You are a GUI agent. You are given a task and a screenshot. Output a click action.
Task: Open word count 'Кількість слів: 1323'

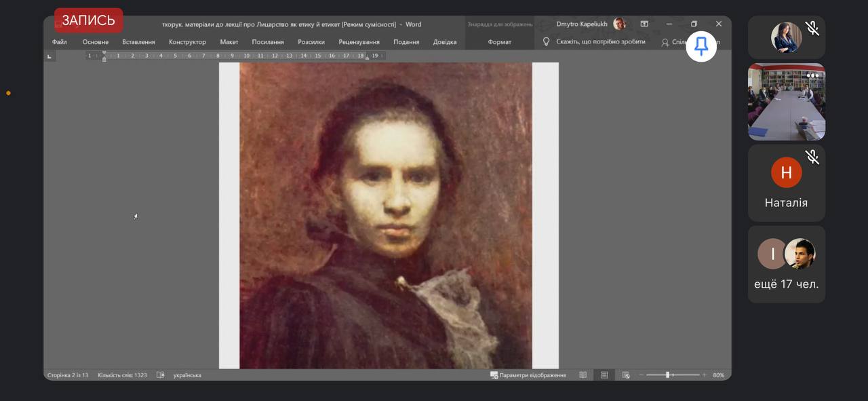click(x=122, y=375)
